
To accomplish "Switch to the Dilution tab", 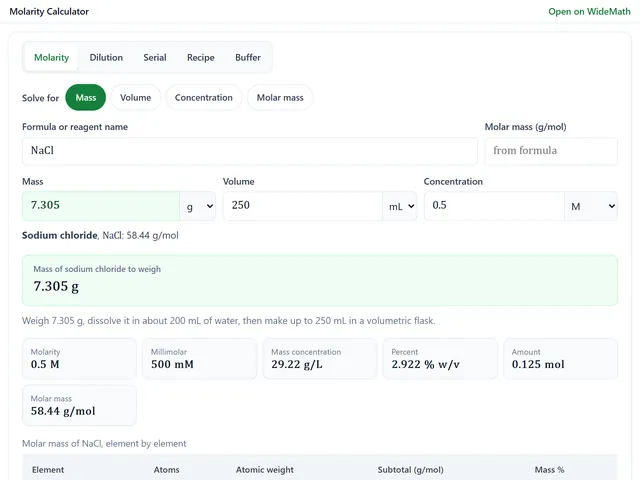I will tap(106, 58).
